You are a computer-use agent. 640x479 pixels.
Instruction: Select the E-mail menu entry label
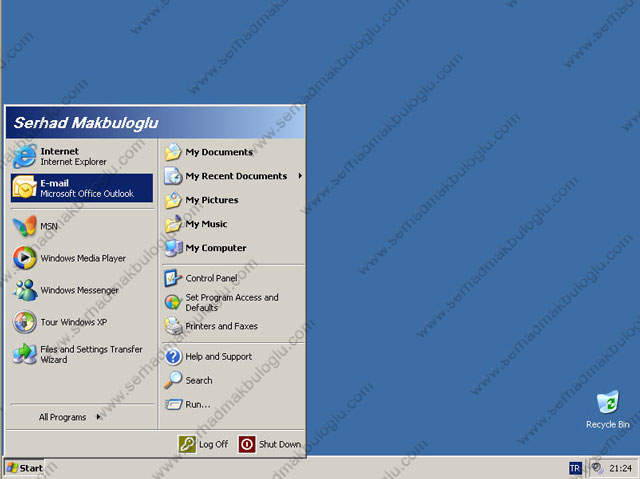point(54,183)
